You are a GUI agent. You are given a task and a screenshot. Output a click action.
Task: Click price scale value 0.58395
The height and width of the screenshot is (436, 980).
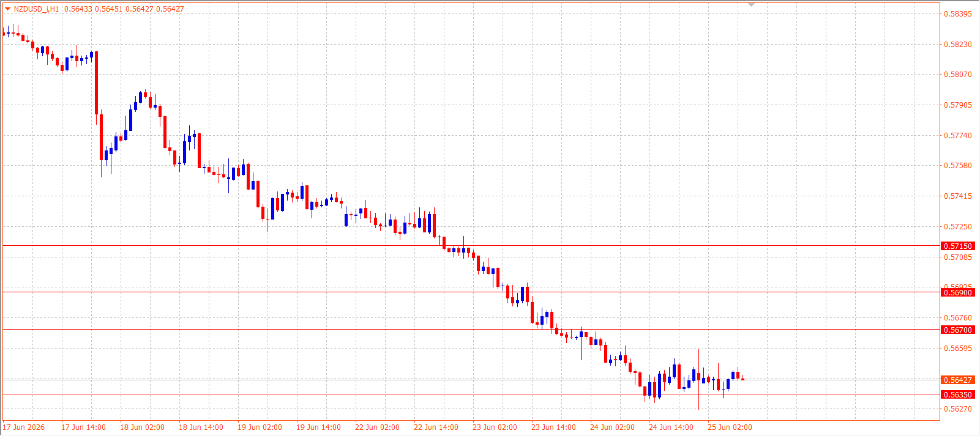point(958,14)
